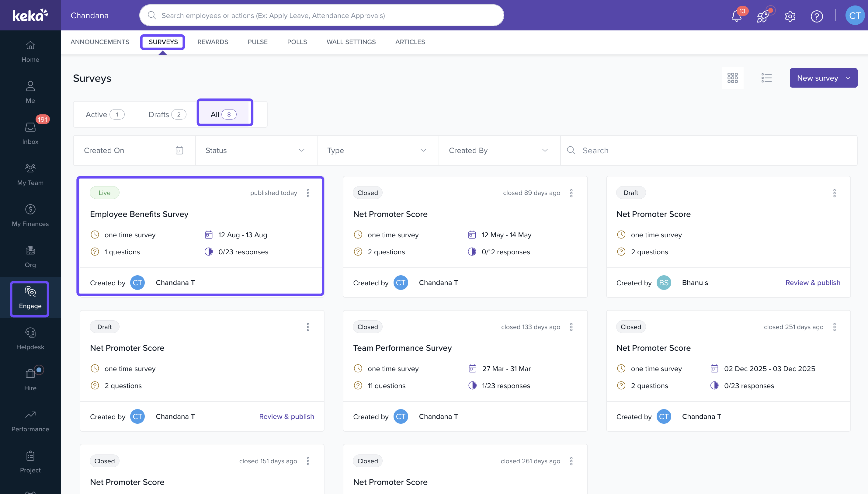This screenshot has width=868, height=494.
Task: Expand the Type filter dropdown
Action: click(x=378, y=150)
